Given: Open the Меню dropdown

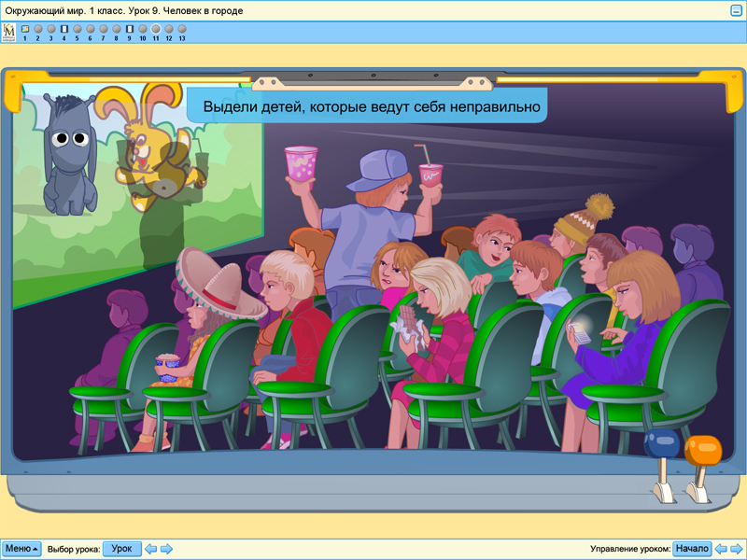Looking at the screenshot, I should (x=21, y=549).
